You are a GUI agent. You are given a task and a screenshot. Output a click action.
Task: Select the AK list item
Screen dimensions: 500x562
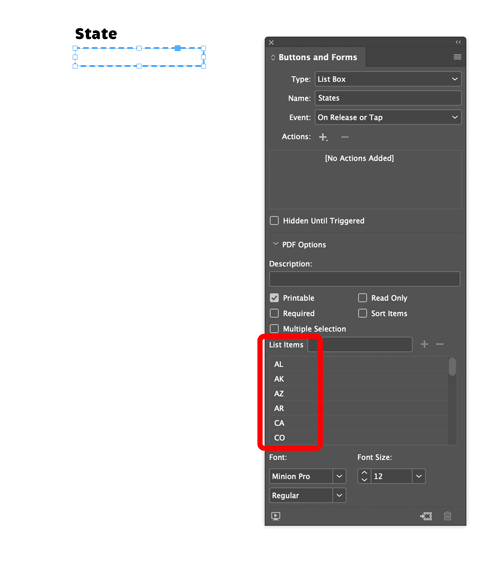coord(358,379)
